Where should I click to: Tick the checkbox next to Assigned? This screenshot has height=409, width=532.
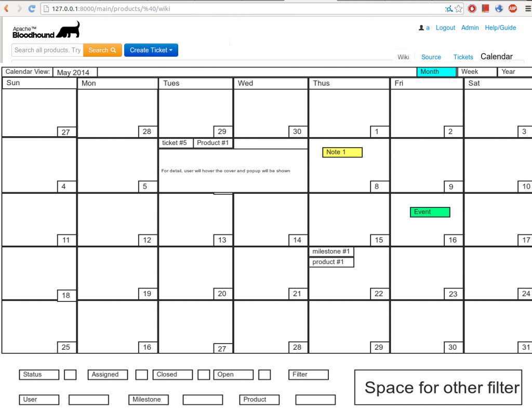pyautogui.click(x=141, y=375)
